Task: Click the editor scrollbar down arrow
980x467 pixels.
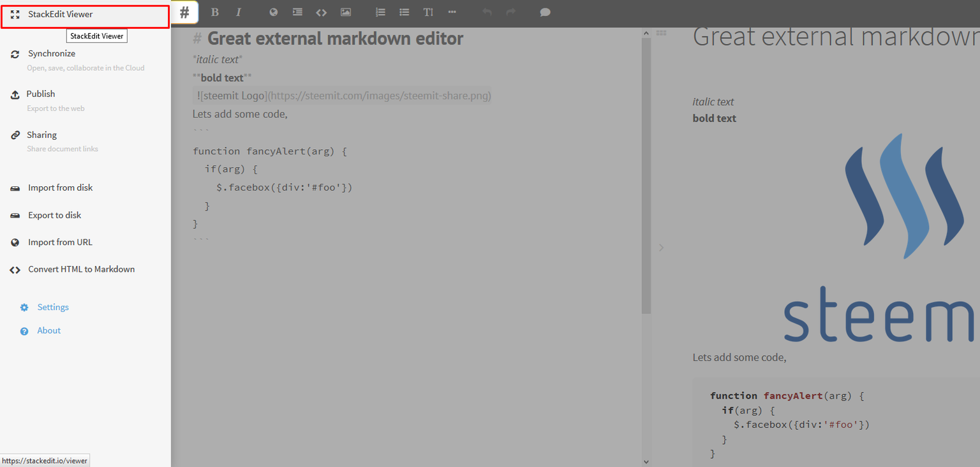Action: click(646, 461)
